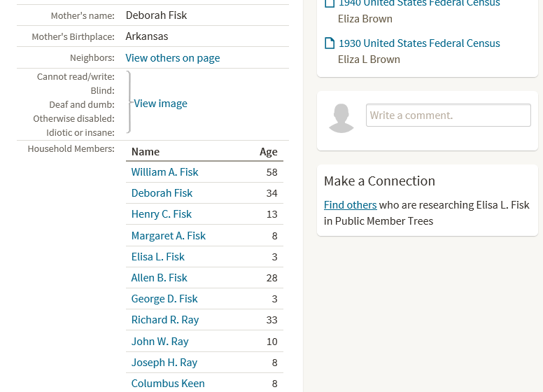543x392 pixels.
Task: Select William A. Fisk household member
Action: click(x=164, y=172)
